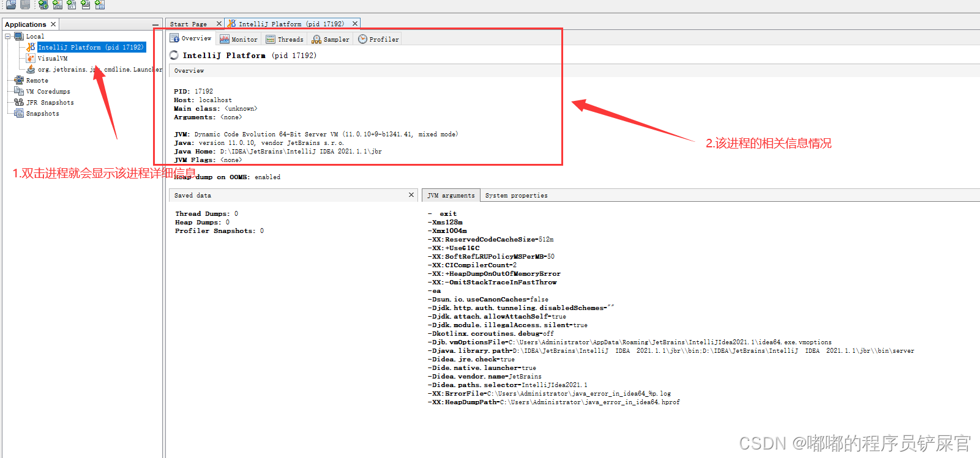
Task: Select VisualVM in the Applications tree
Action: click(53, 59)
